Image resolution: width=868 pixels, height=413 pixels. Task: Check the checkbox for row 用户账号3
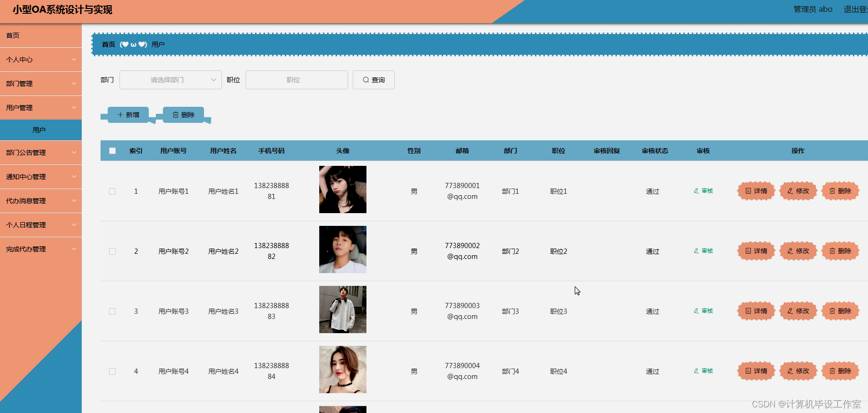[x=112, y=311]
